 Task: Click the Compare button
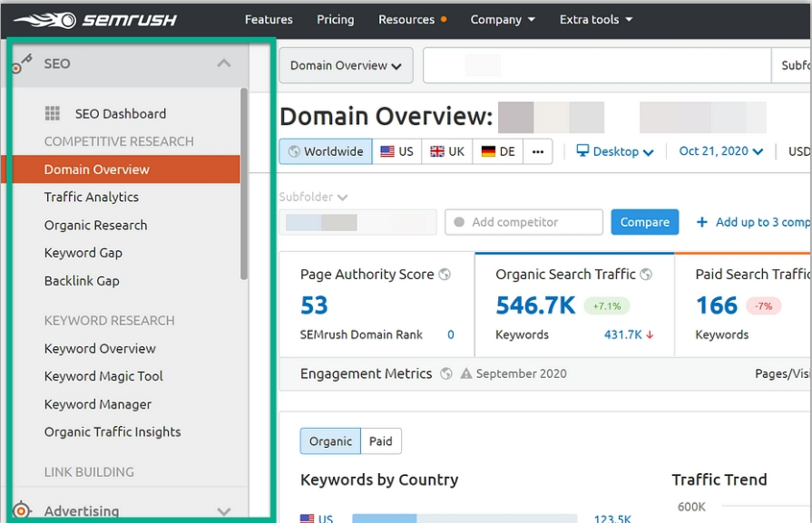[645, 222]
